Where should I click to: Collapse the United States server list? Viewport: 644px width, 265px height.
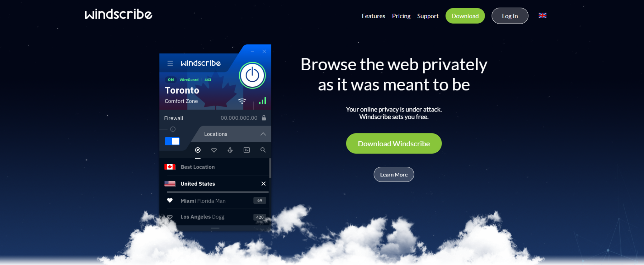[x=264, y=184]
